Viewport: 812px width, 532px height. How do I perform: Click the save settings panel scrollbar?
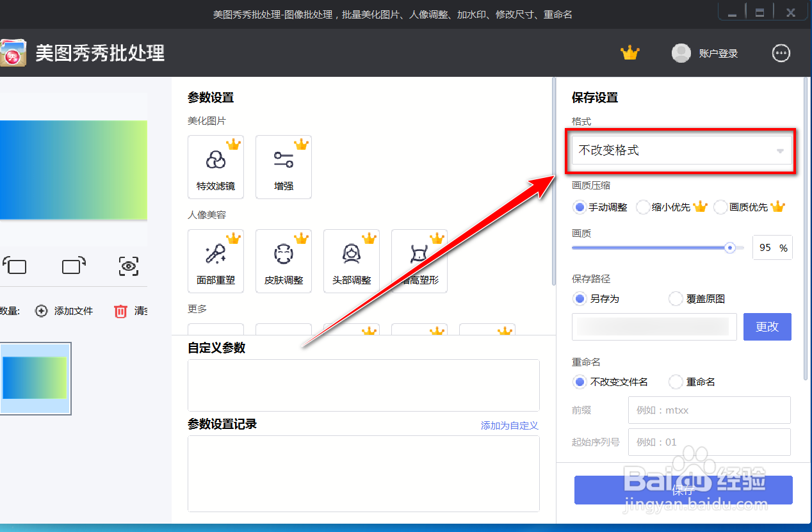point(807,230)
